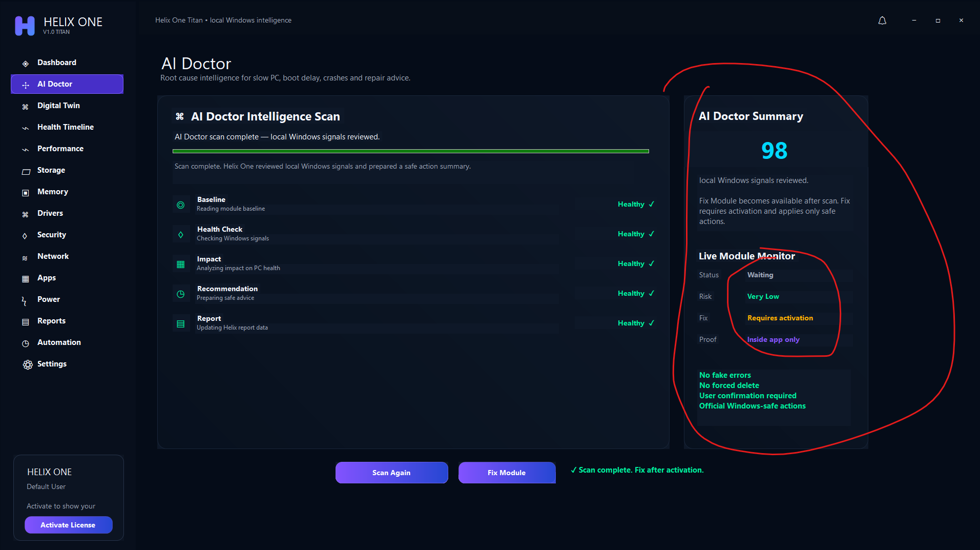Click the Network sidebar icon
The width and height of the screenshot is (980, 550).
25,258
